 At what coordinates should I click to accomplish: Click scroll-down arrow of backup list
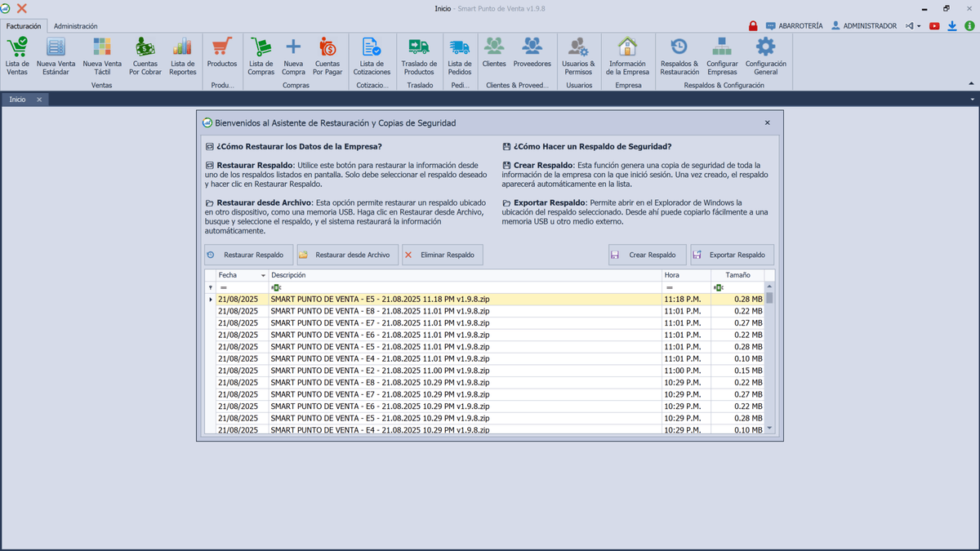click(769, 428)
